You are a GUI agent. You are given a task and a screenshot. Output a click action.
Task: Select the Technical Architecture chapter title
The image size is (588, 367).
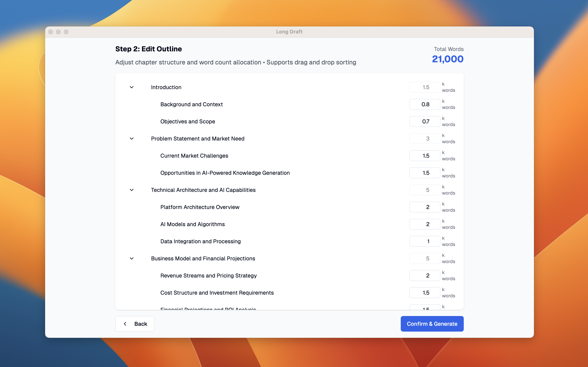click(x=203, y=190)
